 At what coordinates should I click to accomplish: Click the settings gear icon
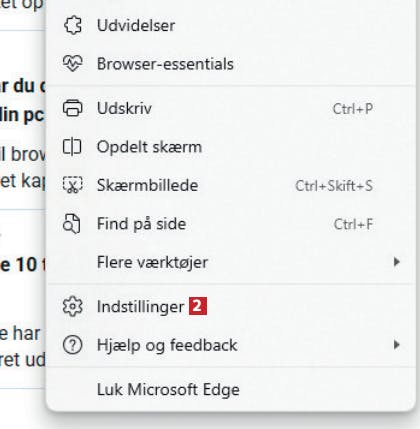73,306
